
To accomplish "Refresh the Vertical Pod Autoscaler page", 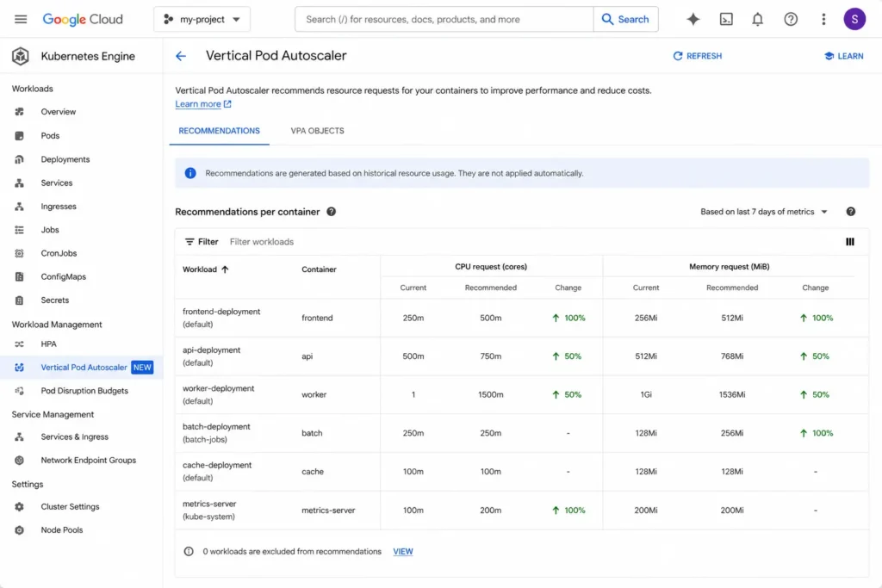I will 697,56.
